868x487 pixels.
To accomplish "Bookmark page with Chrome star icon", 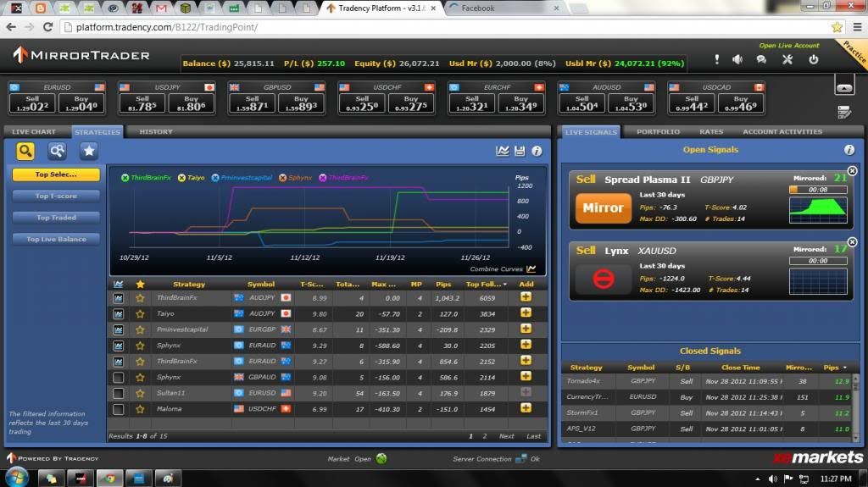I will pyautogui.click(x=837, y=27).
